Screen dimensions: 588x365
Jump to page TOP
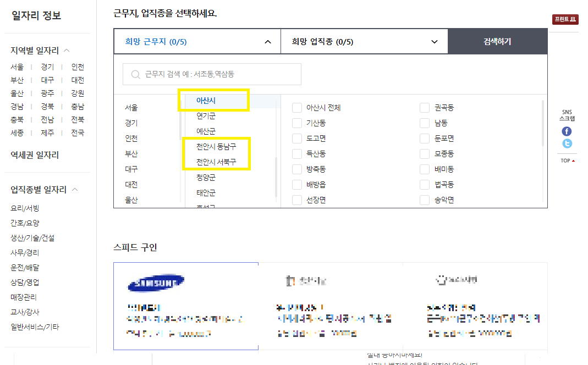pyautogui.click(x=568, y=161)
